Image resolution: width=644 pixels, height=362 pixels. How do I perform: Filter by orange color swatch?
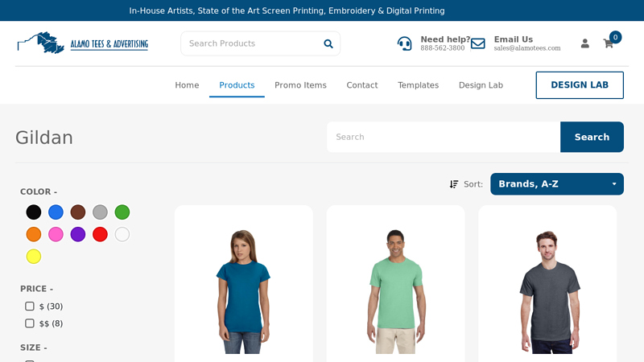34,234
